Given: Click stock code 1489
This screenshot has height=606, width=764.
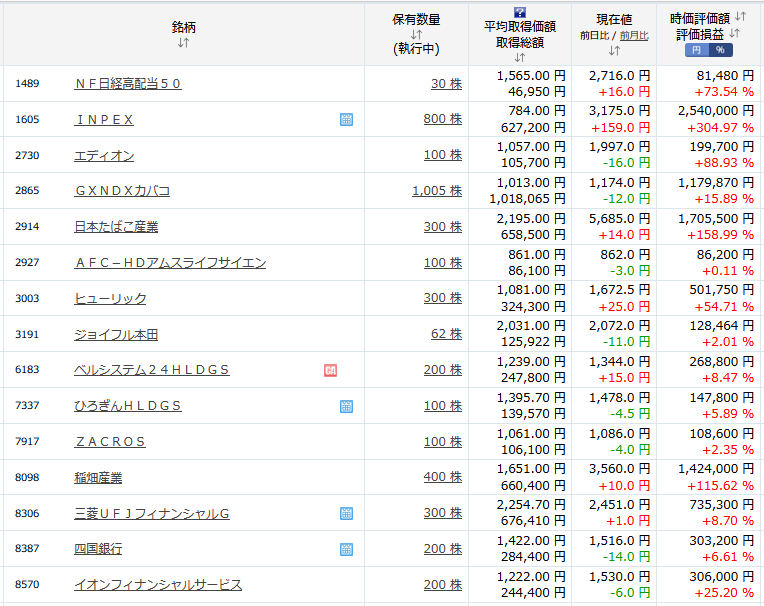Looking at the screenshot, I should point(27,83).
